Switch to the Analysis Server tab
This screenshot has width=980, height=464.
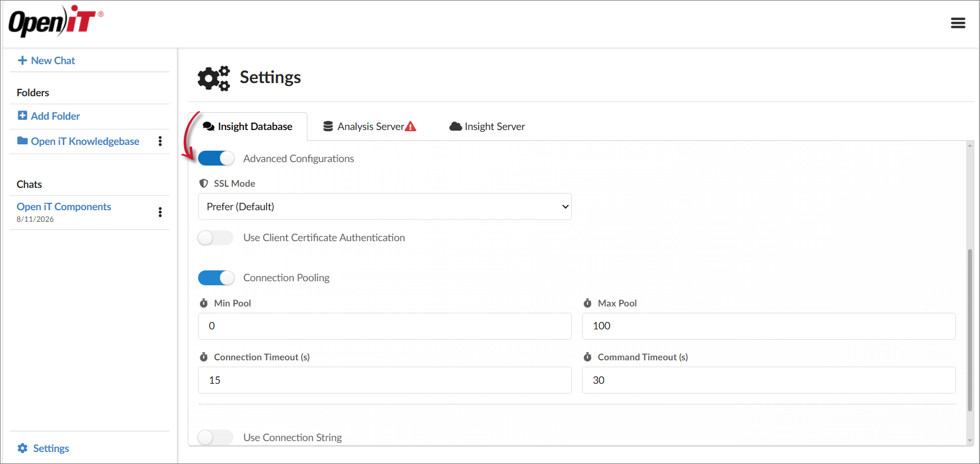tap(370, 127)
